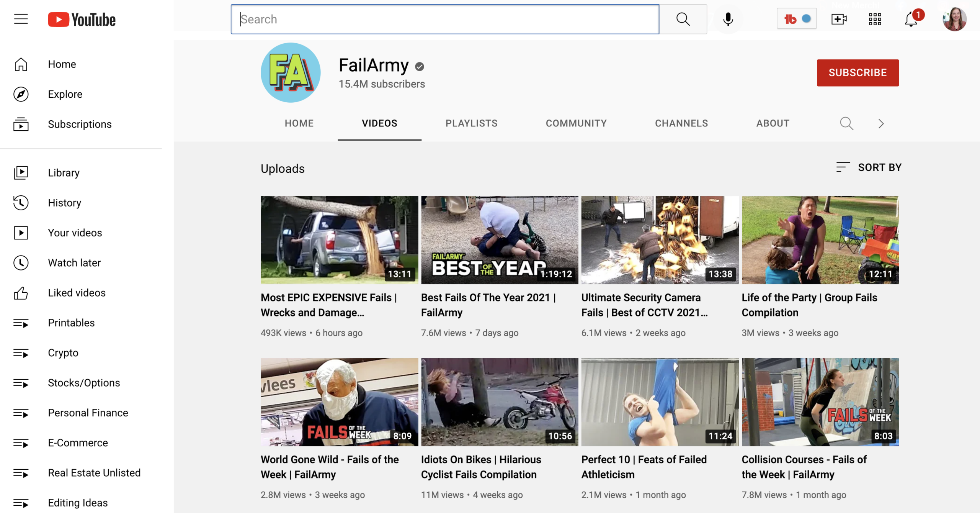The height and width of the screenshot is (513, 980).
Task: Select the VIDEOS channel tab
Action: 379,123
